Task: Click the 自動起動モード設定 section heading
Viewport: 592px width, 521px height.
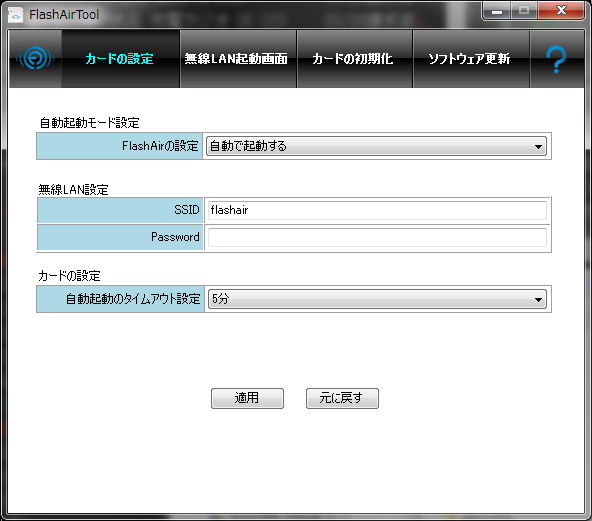Action: [x=89, y=123]
